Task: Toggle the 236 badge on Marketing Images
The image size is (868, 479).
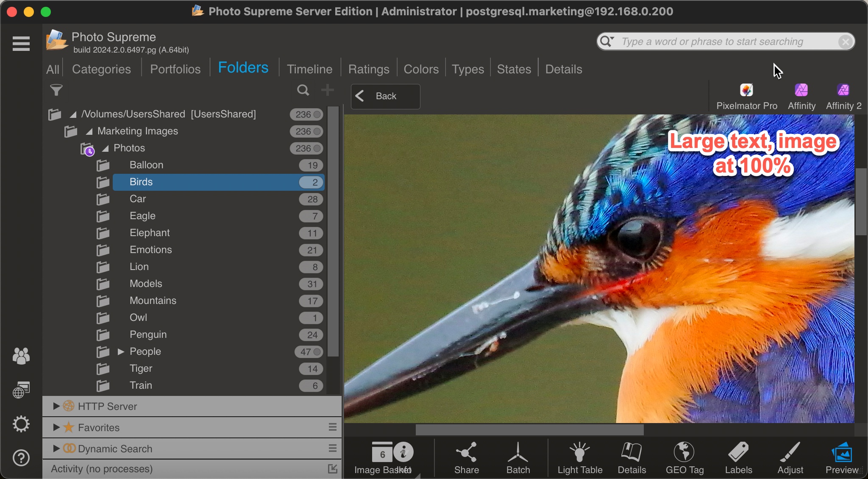Action: pos(307,131)
